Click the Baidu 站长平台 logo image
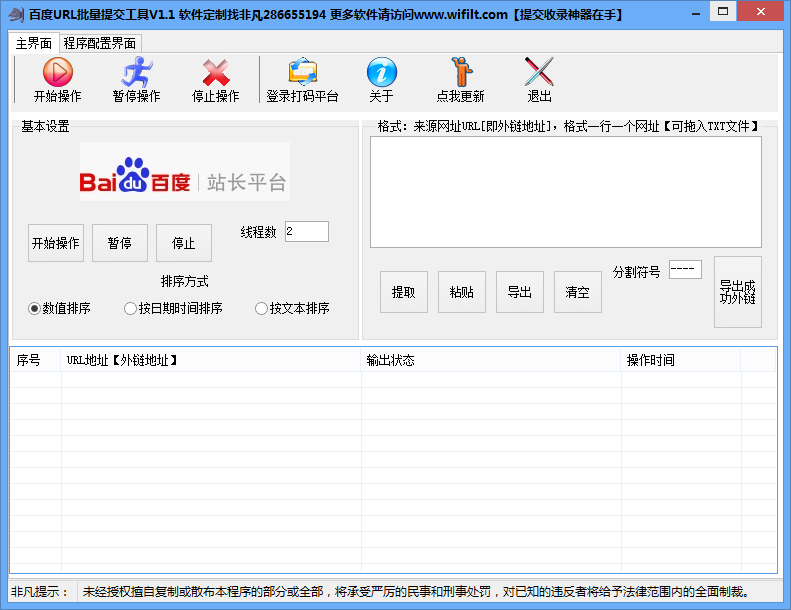 point(185,172)
